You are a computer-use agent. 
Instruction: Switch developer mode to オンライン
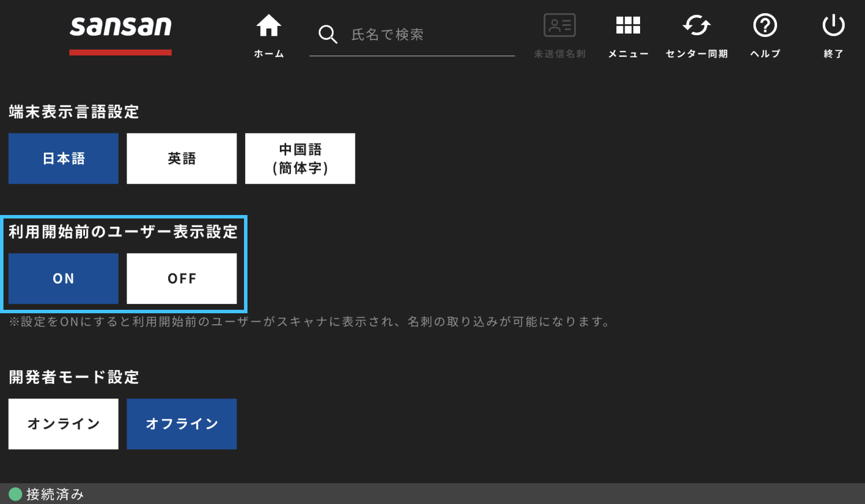[64, 424]
